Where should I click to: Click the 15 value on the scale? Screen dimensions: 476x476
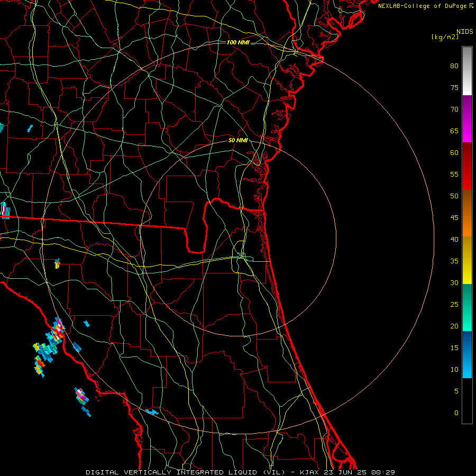pyautogui.click(x=454, y=347)
